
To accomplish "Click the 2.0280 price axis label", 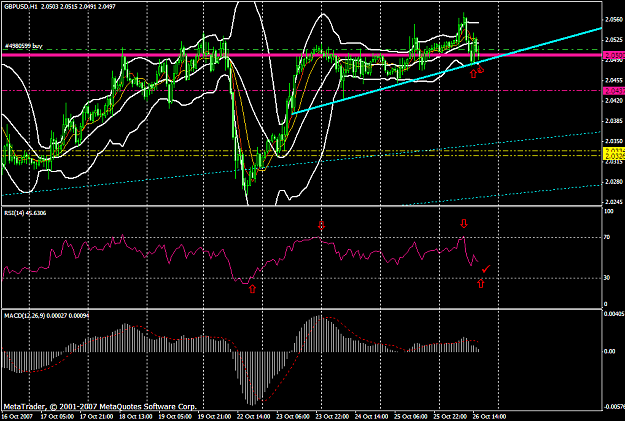I will pyautogui.click(x=614, y=182).
